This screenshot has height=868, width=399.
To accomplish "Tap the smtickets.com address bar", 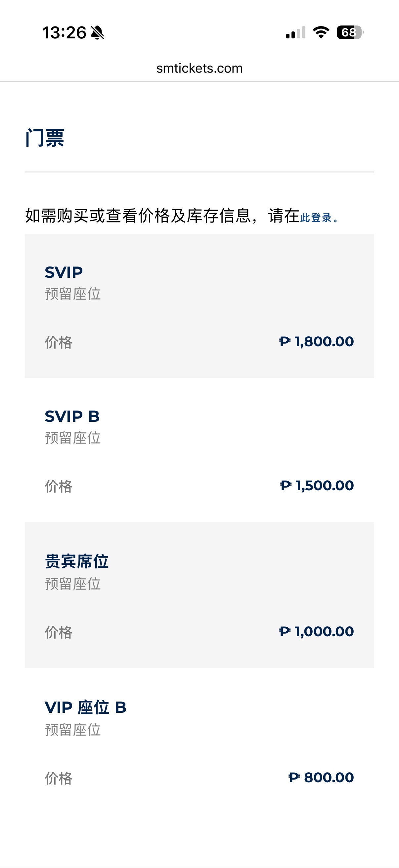I will [x=199, y=69].
